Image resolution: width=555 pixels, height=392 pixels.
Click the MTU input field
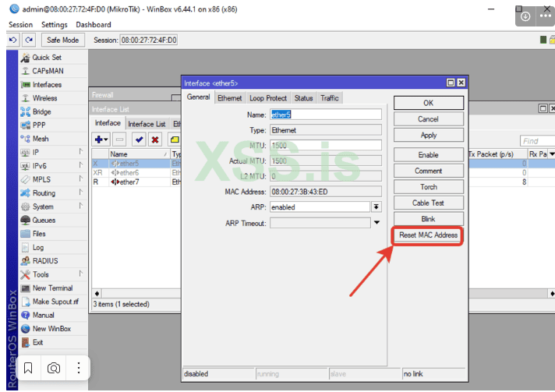(326, 146)
